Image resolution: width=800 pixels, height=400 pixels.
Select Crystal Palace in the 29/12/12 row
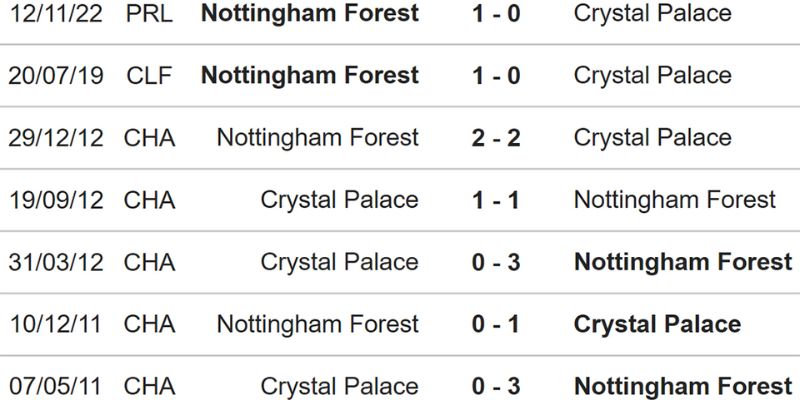coord(653,138)
